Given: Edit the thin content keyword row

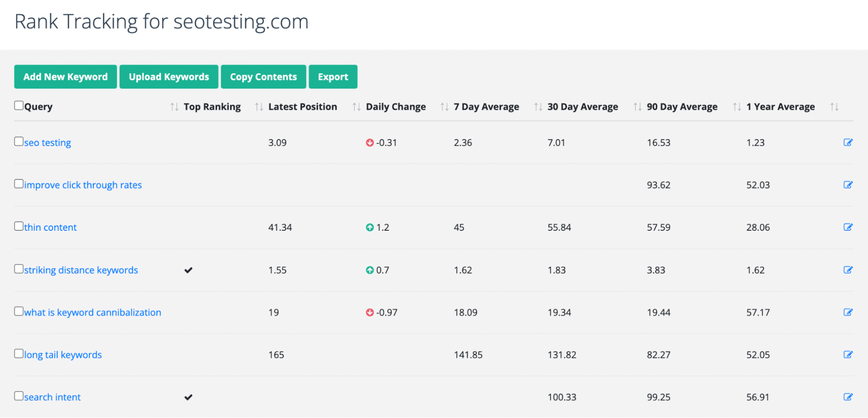Looking at the screenshot, I should (x=848, y=227).
